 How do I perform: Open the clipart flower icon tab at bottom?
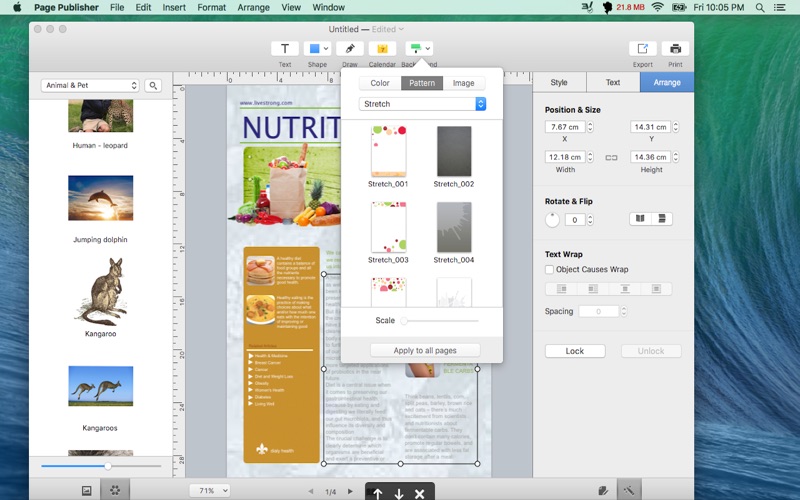tap(115, 490)
